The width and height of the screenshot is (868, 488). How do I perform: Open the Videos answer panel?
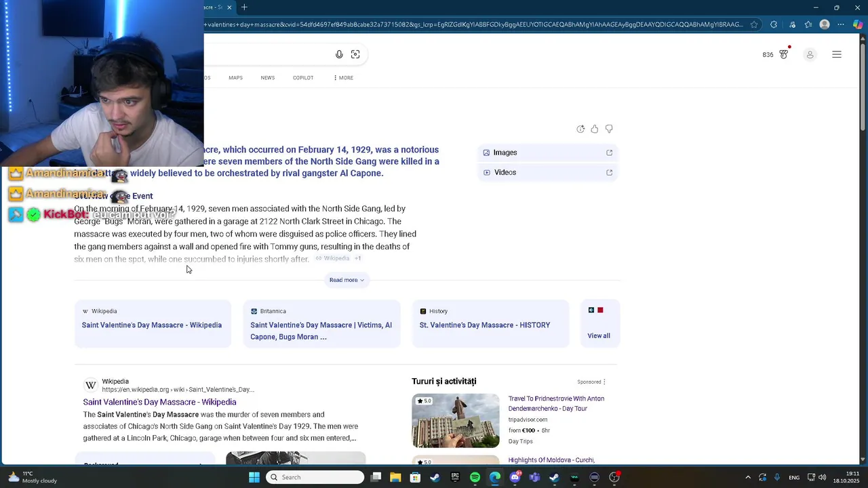[548, 172]
